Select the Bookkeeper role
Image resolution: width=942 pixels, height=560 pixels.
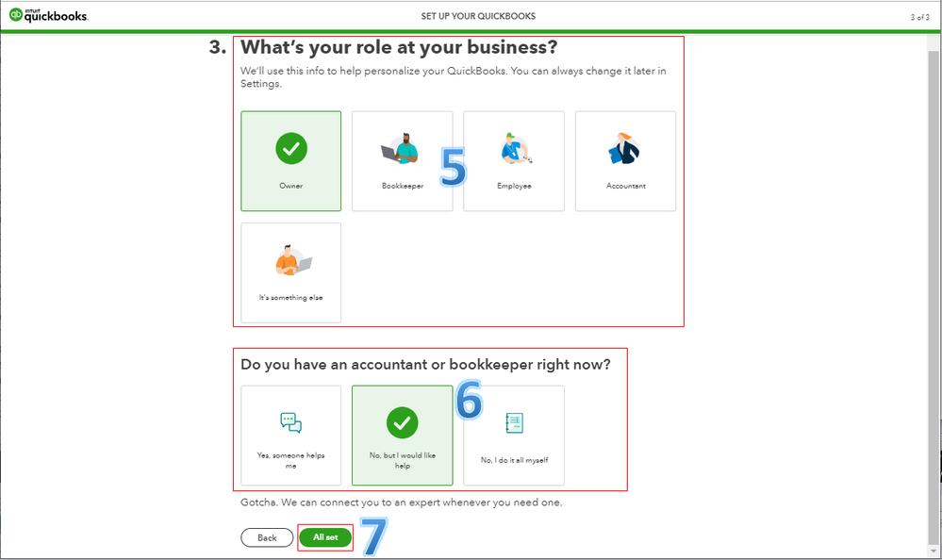(x=402, y=160)
